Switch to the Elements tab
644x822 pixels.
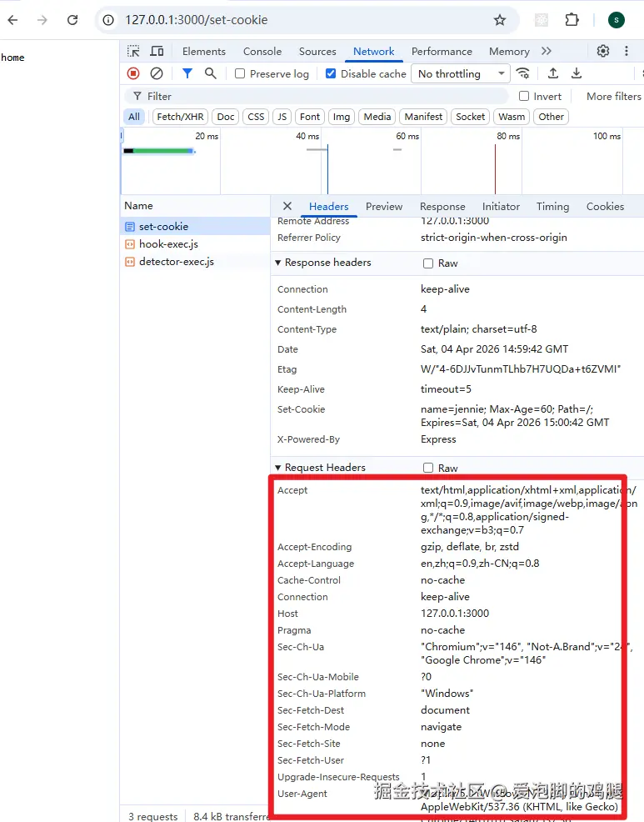(204, 52)
